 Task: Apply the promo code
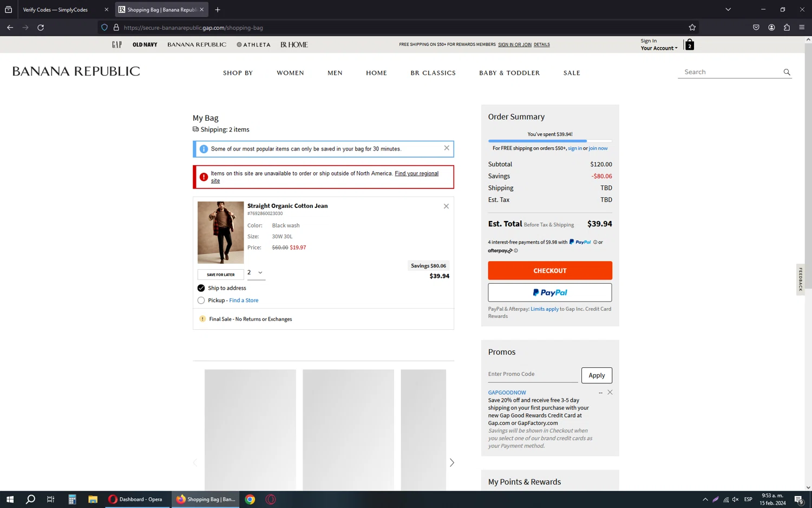[x=597, y=375]
